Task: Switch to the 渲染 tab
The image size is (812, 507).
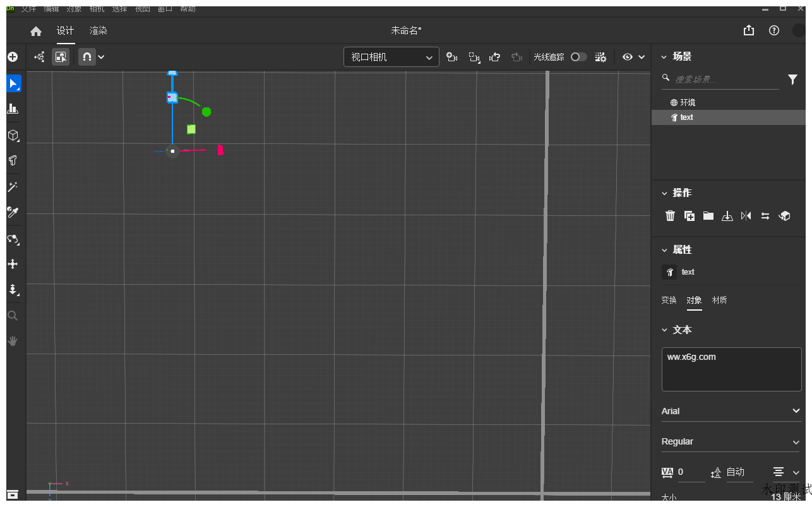Action: point(98,31)
